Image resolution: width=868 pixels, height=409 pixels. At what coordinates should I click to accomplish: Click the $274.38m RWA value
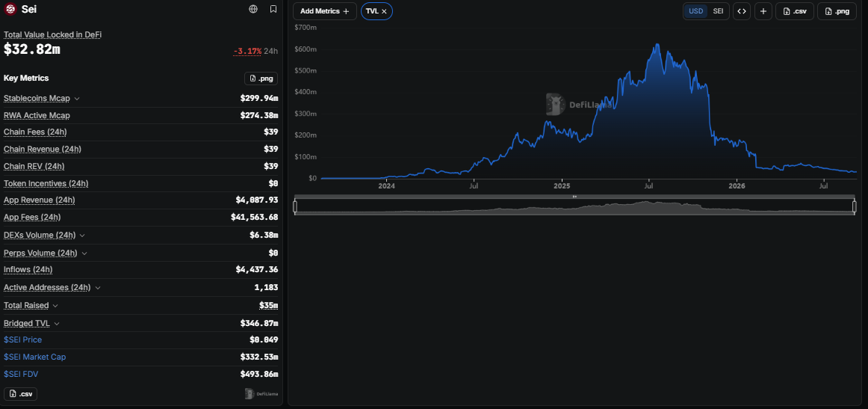pyautogui.click(x=259, y=115)
